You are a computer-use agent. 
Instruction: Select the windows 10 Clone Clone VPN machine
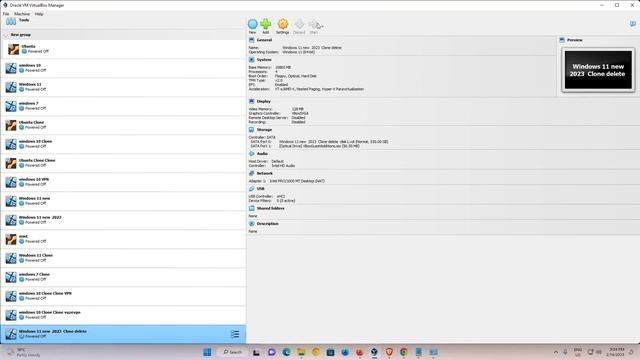coord(123,296)
